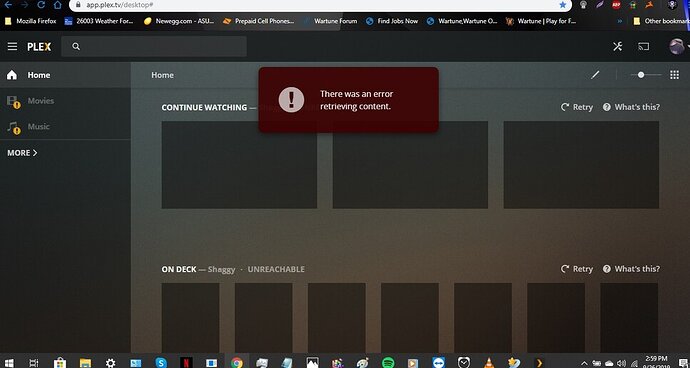Image resolution: width=690 pixels, height=368 pixels.
Task: Select Movies in the sidebar
Action: coord(65,101)
